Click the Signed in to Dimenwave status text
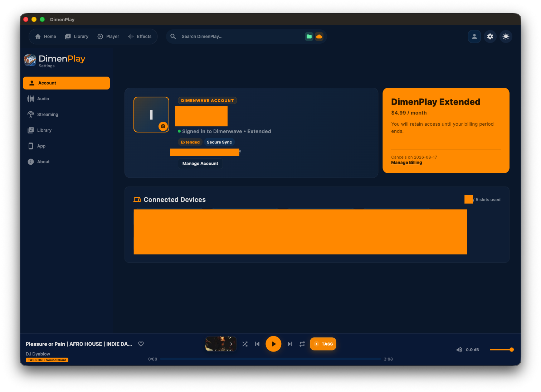This screenshot has width=541, height=392. coord(226,131)
